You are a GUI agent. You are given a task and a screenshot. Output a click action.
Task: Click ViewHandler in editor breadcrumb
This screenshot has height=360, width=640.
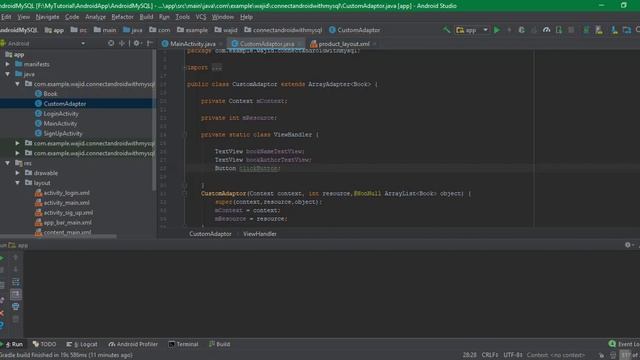point(260,234)
